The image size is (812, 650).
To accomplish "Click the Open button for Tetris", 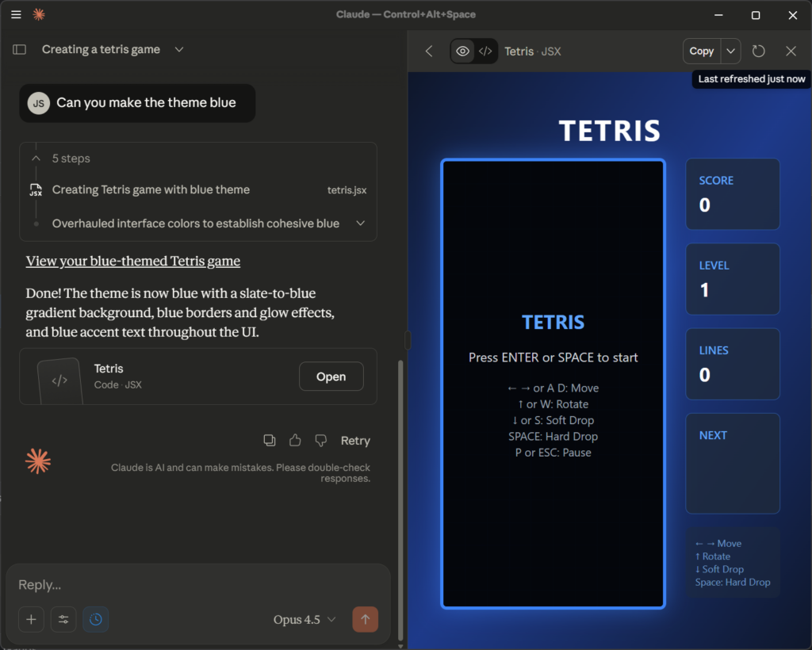I will (x=331, y=377).
